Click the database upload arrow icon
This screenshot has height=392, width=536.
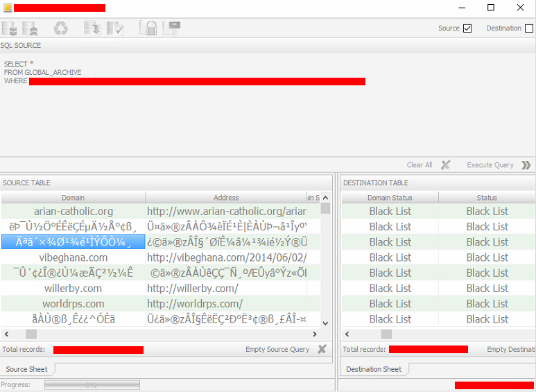30,28
